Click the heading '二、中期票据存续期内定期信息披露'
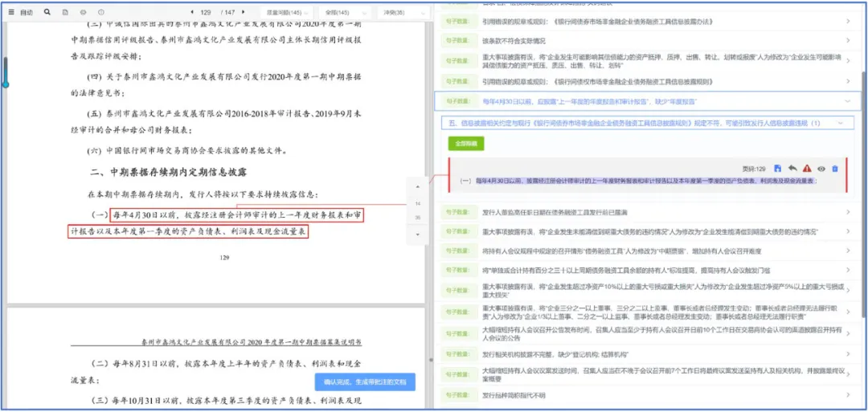Screen dimensions: 868x412 tap(169, 172)
